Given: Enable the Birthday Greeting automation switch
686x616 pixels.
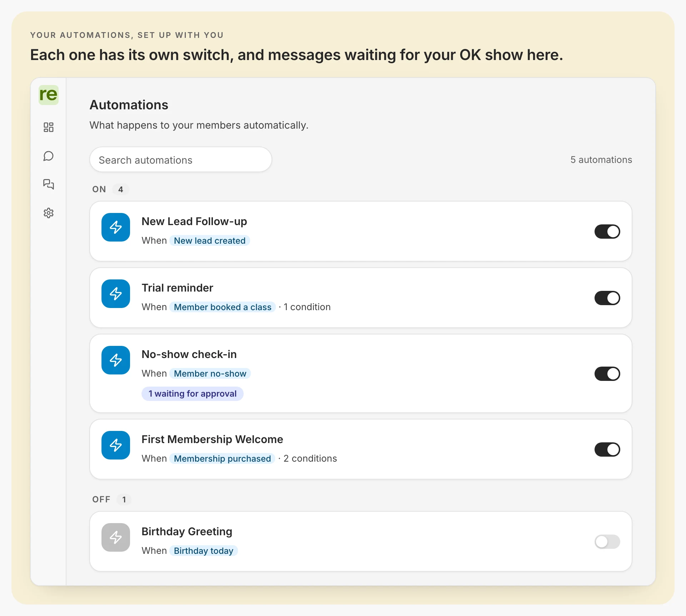Looking at the screenshot, I should tap(607, 542).
